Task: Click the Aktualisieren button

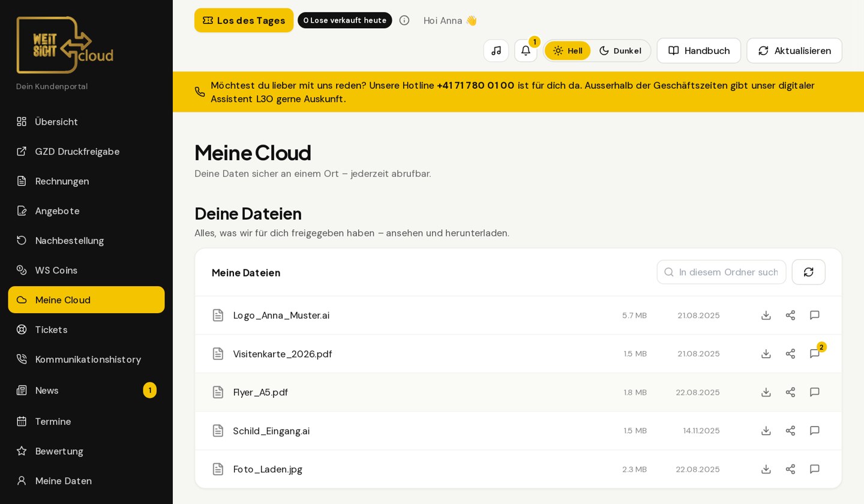Action: click(794, 50)
